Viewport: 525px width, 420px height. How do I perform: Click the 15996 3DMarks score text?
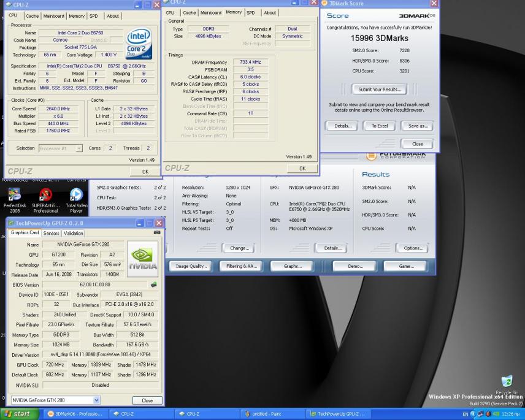click(x=380, y=39)
